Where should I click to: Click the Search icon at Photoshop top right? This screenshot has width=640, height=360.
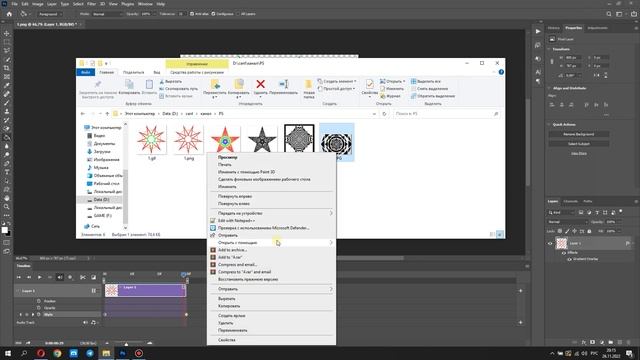click(x=609, y=14)
